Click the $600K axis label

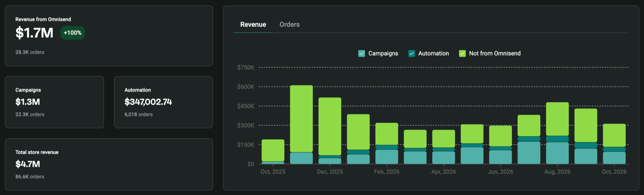tap(246, 87)
